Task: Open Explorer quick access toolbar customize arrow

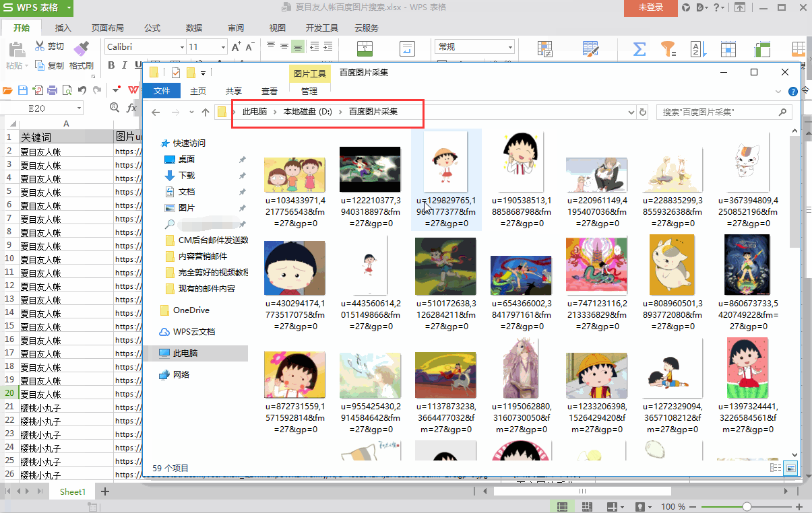Action: tap(203, 72)
